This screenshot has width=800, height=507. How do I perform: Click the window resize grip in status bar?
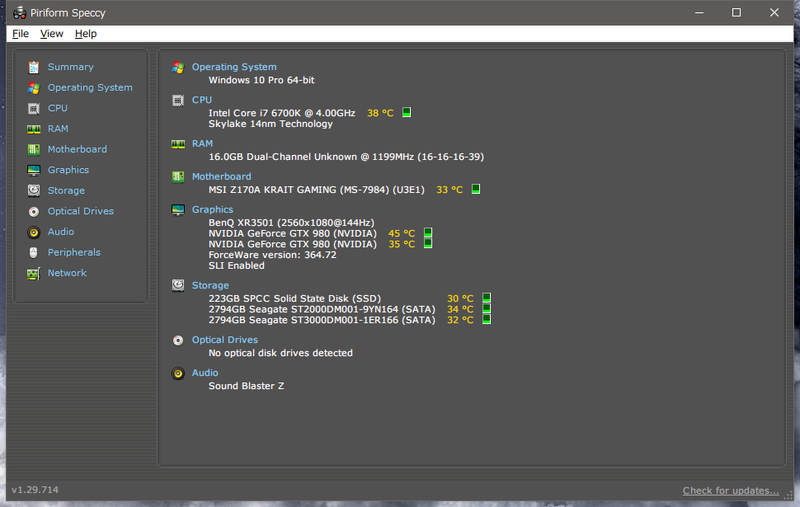(789, 496)
